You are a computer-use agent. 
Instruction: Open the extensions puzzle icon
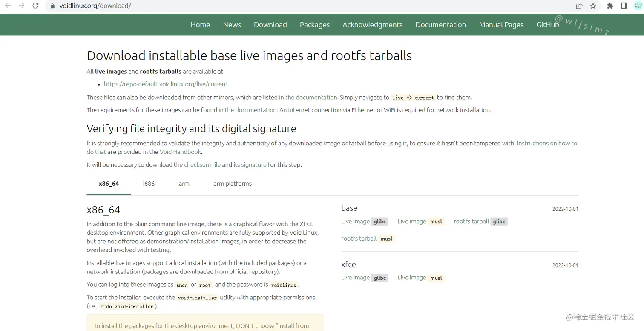[x=610, y=6]
